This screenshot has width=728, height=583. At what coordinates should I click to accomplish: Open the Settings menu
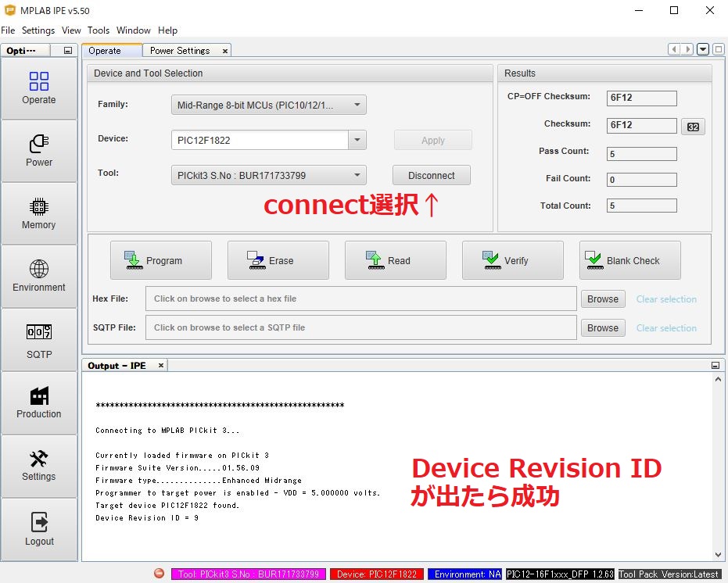point(38,30)
